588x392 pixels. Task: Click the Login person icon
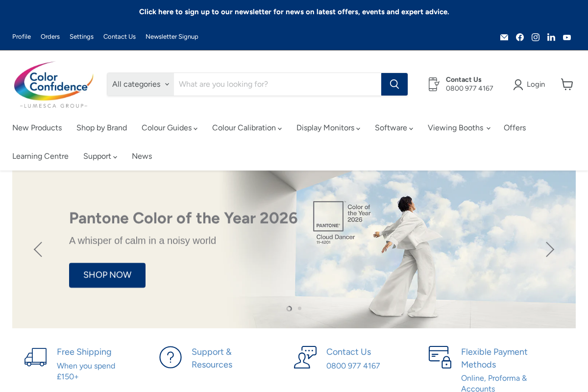coord(517,84)
